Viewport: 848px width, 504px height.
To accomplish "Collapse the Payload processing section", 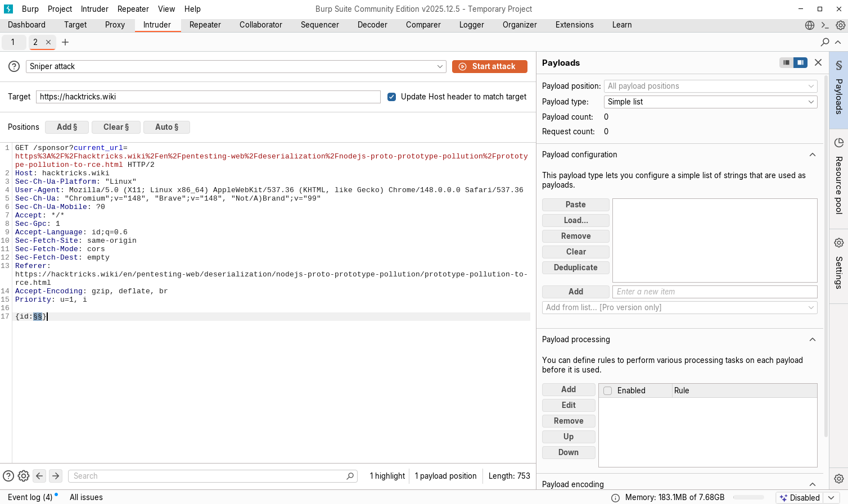I will [813, 339].
